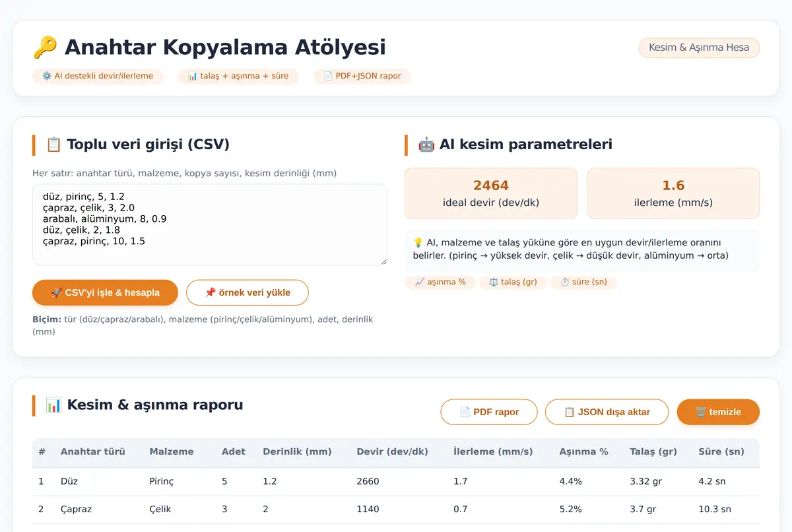This screenshot has height=532, width=792.
Task: Click CSV'yi işle & hesapla button
Action: [x=105, y=292]
